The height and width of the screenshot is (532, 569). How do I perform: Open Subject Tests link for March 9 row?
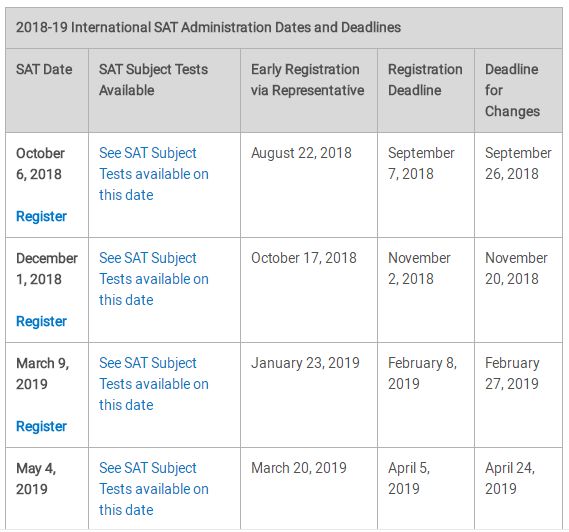[154, 384]
